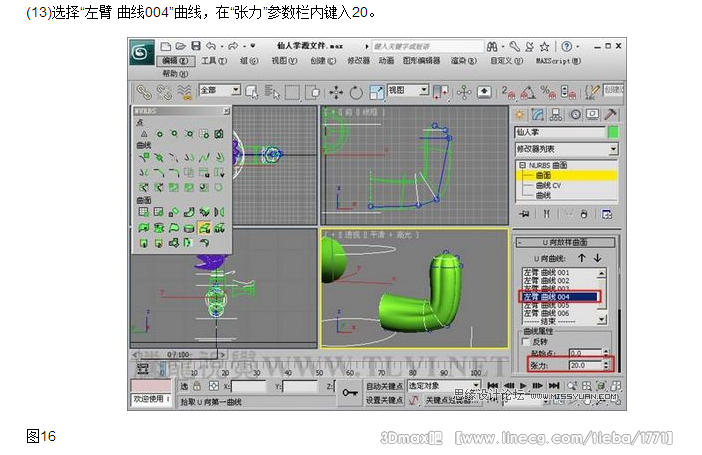Click the Rectangular Selection Region icon
The height and width of the screenshot is (455, 702).
[292, 92]
